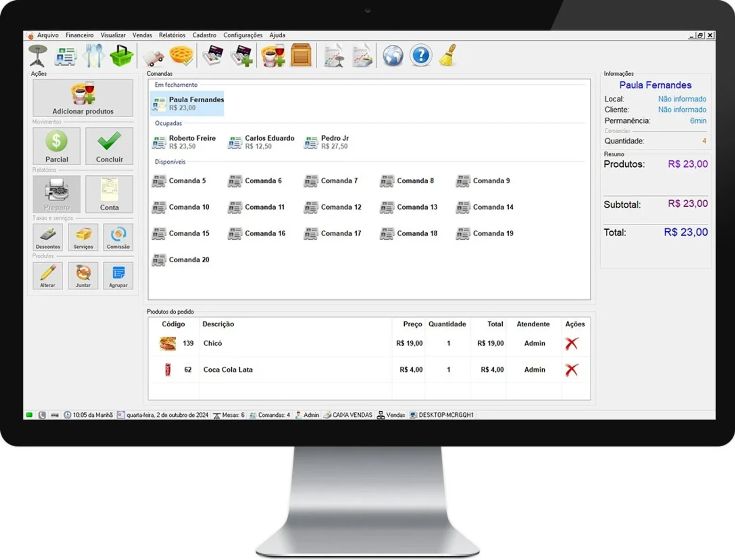Viewport: 735px width, 560px height.
Task: Delete the Coca Cola Lata row
Action: 572,370
